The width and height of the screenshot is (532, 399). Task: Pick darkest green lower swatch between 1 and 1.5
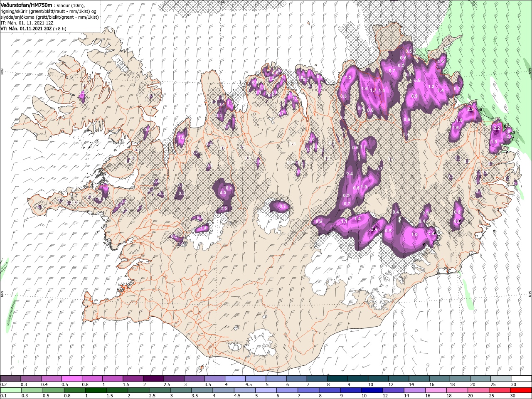(96, 390)
